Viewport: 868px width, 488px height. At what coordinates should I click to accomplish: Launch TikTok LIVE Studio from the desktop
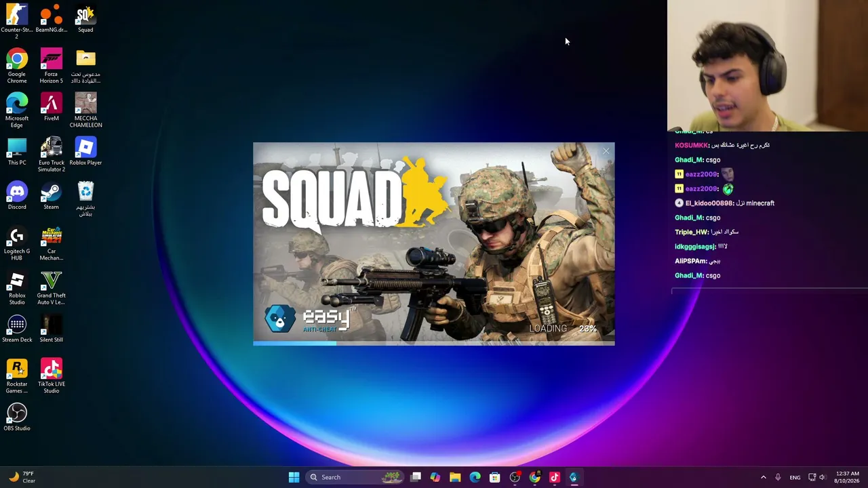click(x=52, y=376)
